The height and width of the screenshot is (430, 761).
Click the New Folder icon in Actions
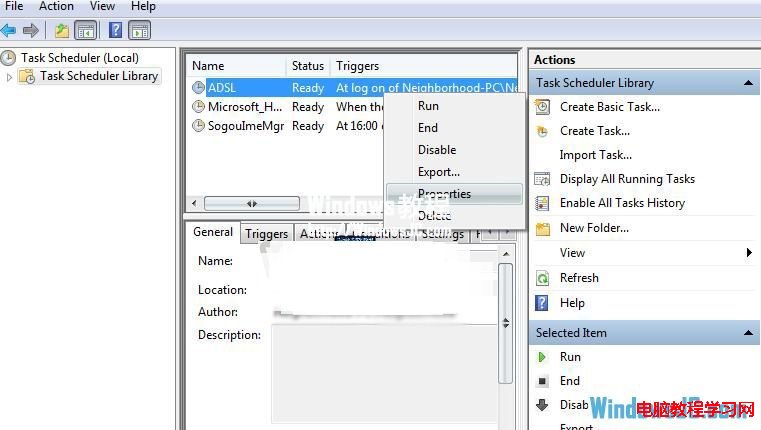[x=542, y=228]
